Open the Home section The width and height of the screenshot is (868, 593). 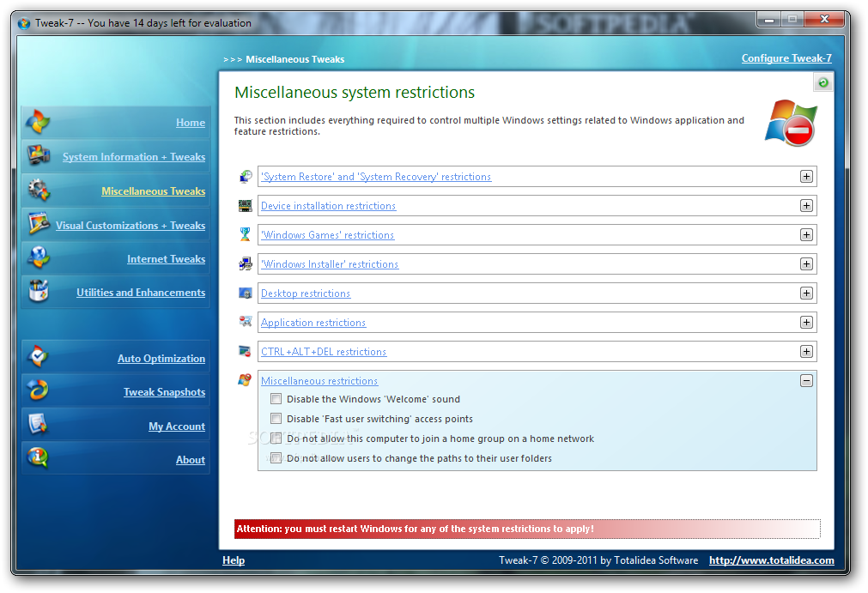click(191, 123)
